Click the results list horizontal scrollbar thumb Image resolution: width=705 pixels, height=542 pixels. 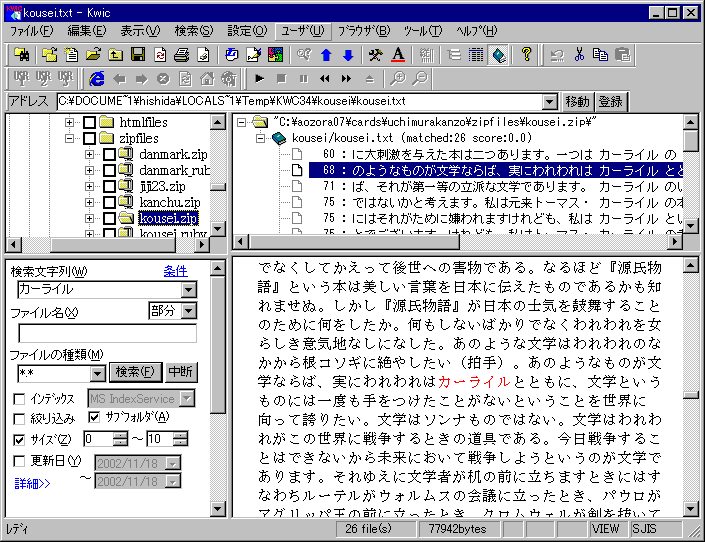pyautogui.click(x=354, y=242)
